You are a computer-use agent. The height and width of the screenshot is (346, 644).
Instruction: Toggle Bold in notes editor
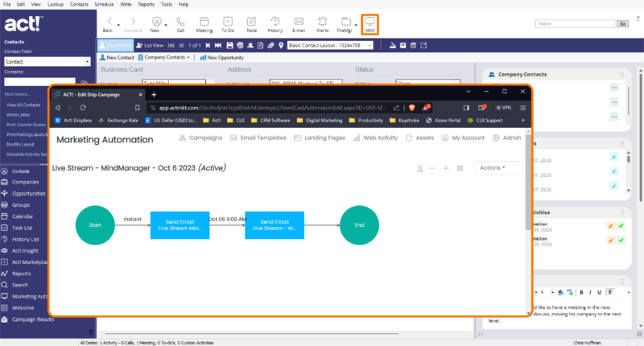click(581, 292)
